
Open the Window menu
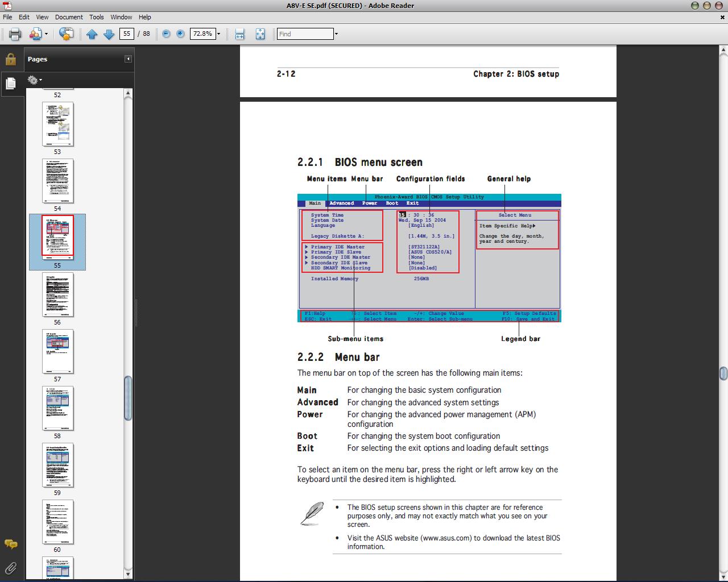pyautogui.click(x=121, y=17)
